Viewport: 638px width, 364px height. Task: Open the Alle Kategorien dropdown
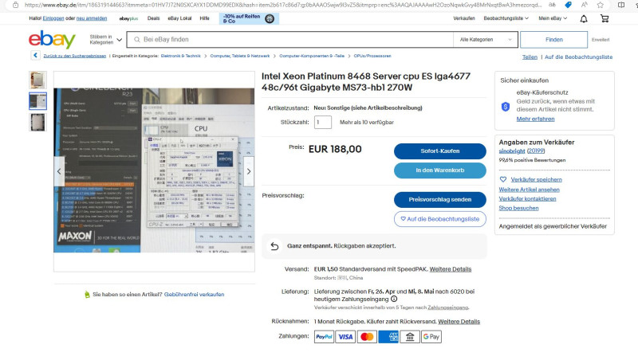486,40
